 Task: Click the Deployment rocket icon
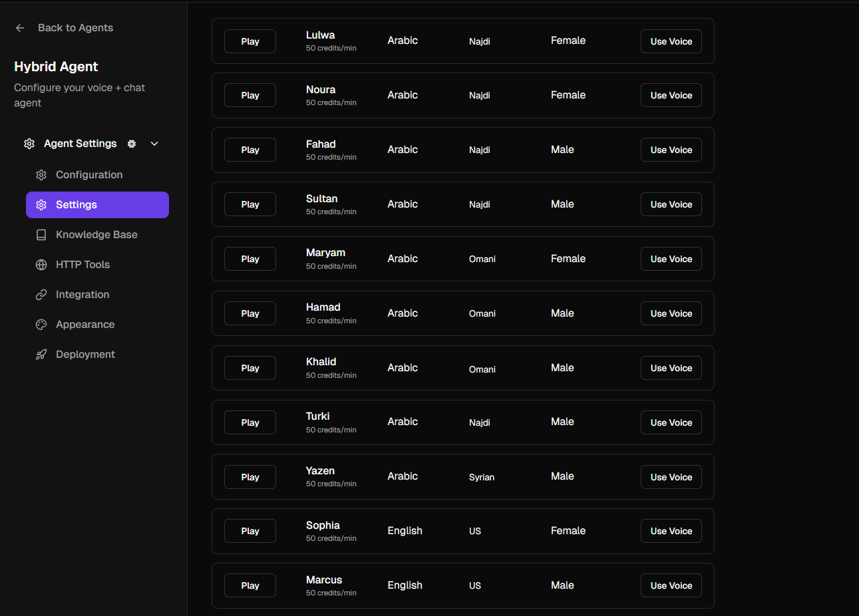pos(41,354)
